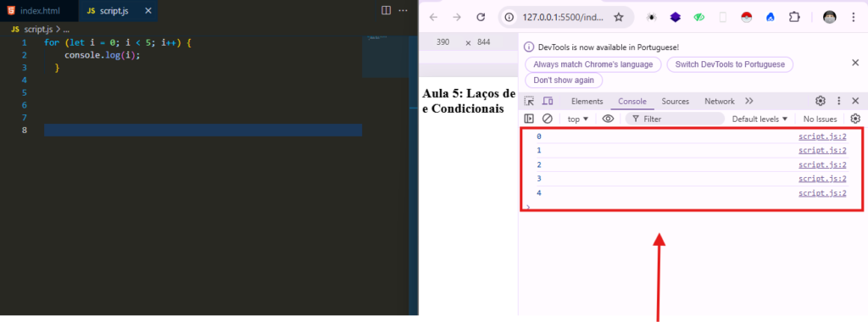Viewport: 868px width, 322px height.
Task: Toggle the console sidebar panel icon
Action: click(529, 119)
